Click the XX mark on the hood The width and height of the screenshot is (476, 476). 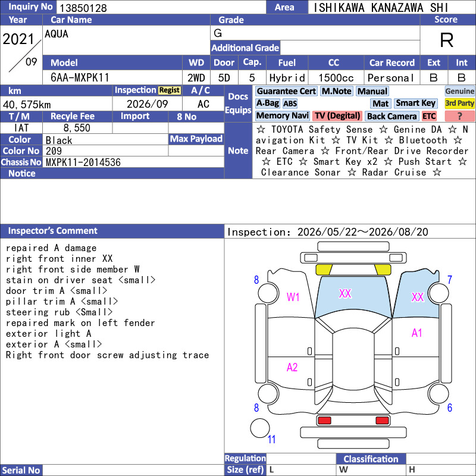[x=345, y=293]
